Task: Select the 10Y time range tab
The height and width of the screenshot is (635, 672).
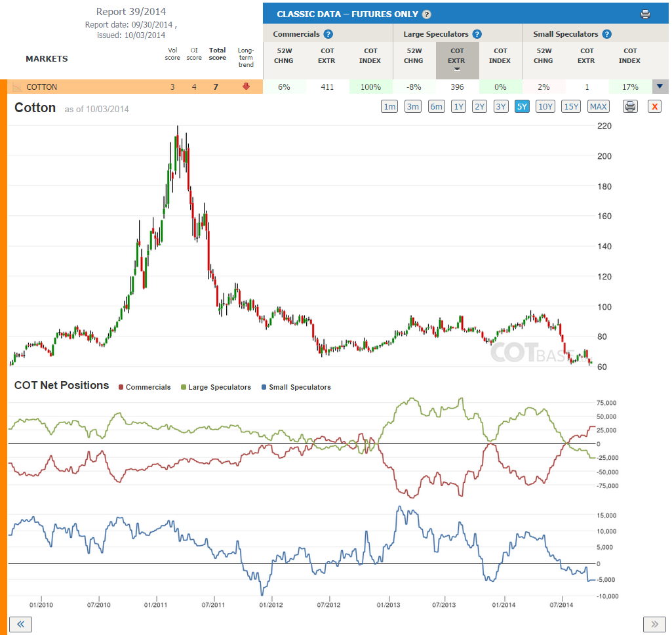Action: [545, 106]
